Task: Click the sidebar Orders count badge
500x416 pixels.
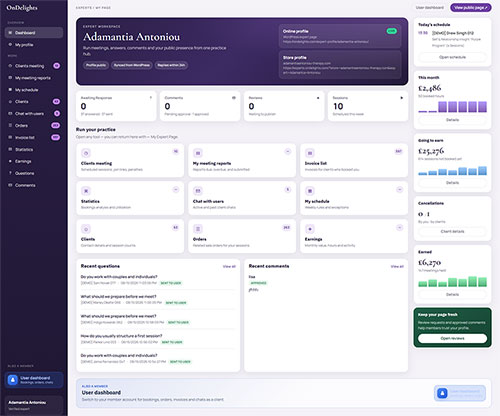Action: [55, 125]
